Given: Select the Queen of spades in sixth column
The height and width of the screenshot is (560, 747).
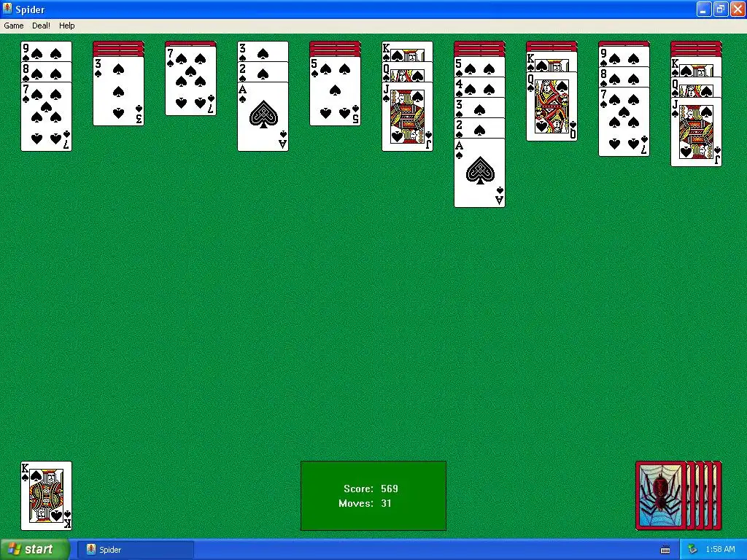Looking at the screenshot, I should (x=407, y=71).
